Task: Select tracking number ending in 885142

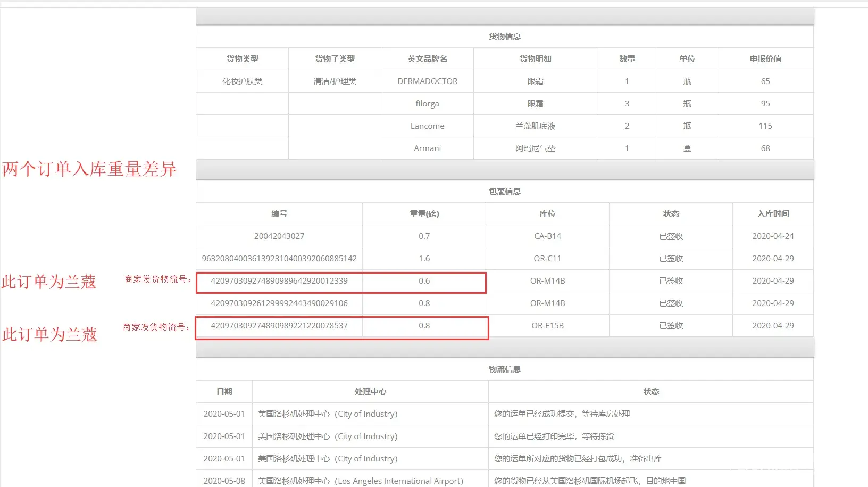Action: pos(279,259)
